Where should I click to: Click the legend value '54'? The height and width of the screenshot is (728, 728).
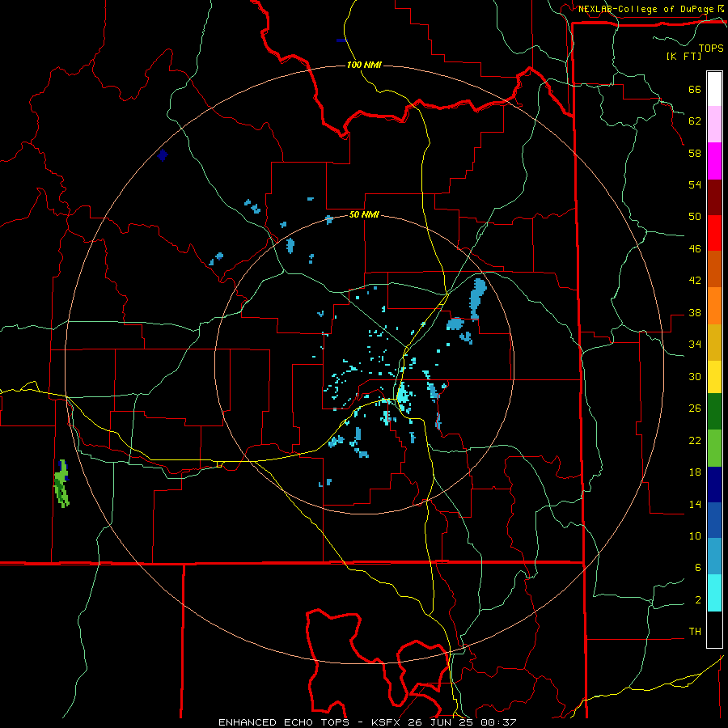click(695, 184)
